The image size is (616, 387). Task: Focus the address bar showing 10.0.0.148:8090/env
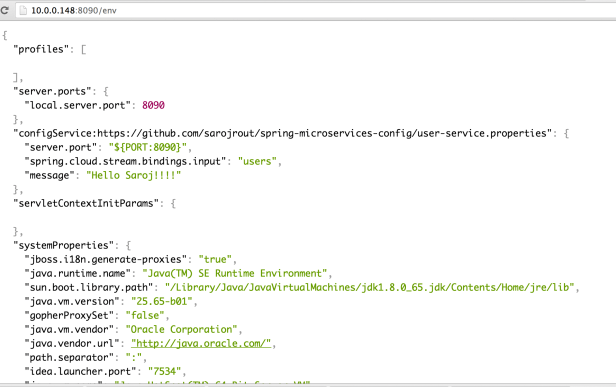[314, 11]
